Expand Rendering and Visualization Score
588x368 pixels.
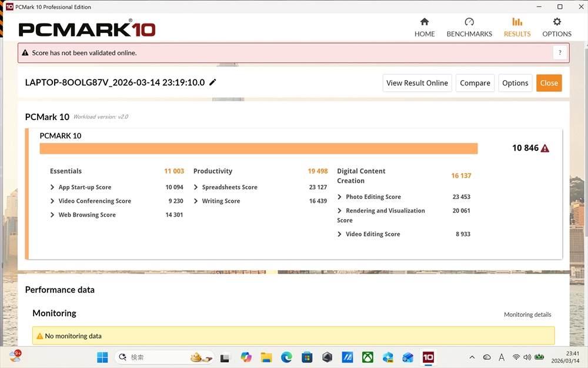click(x=339, y=211)
